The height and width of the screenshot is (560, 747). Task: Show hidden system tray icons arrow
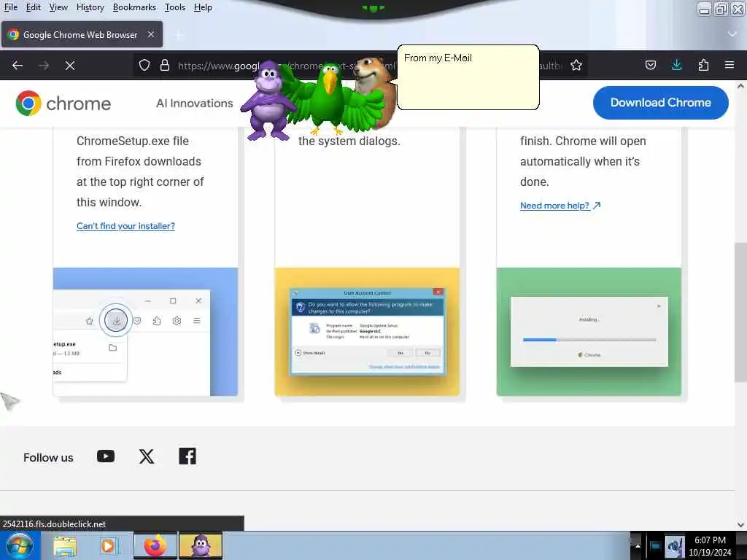(x=638, y=545)
